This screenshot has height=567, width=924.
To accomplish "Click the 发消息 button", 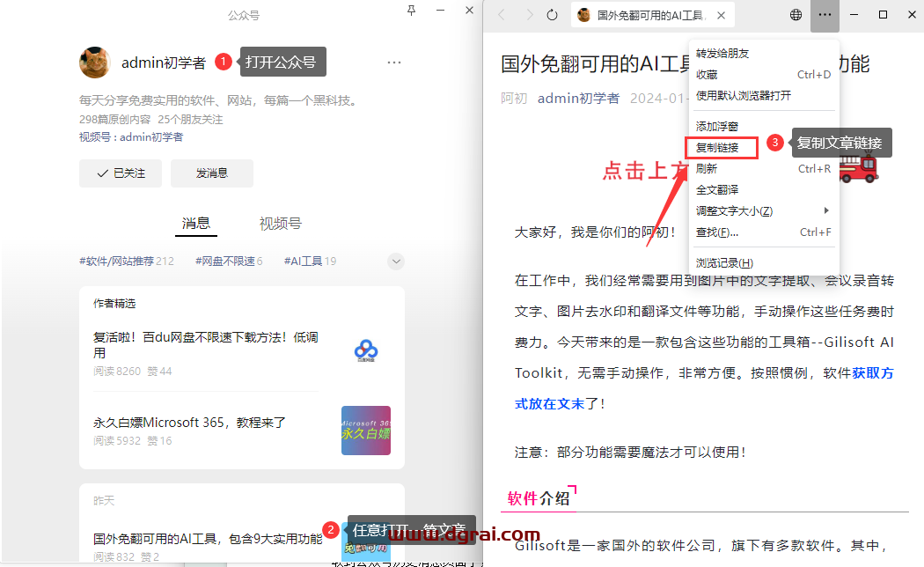I will 212,173.
